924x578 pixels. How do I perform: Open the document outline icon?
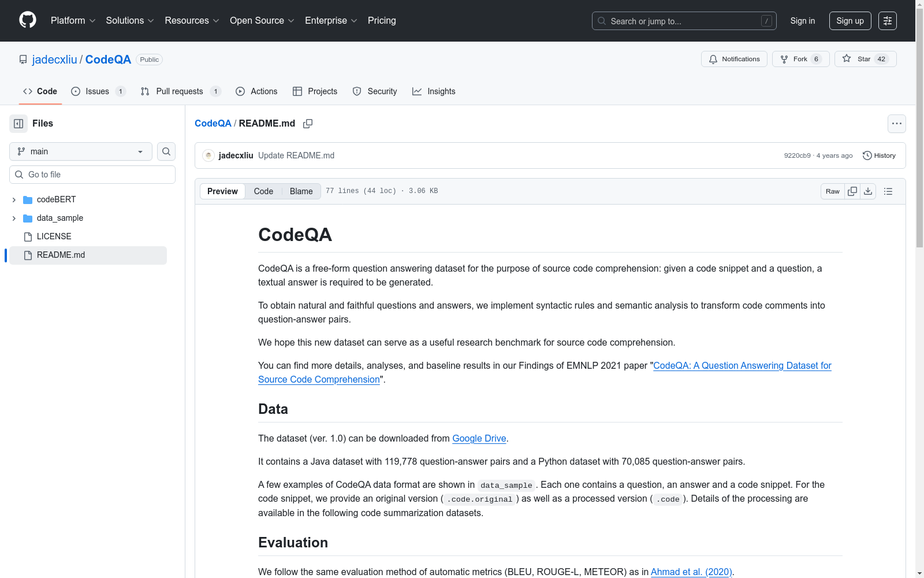[888, 191]
